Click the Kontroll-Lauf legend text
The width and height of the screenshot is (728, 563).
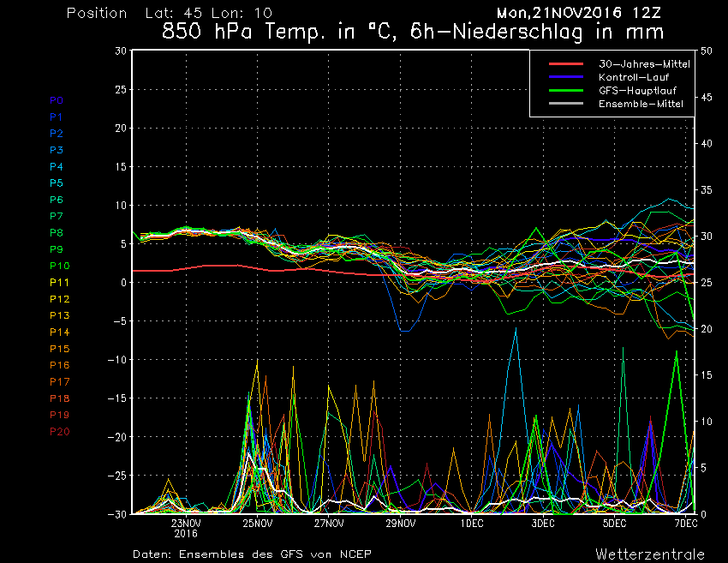(633, 77)
